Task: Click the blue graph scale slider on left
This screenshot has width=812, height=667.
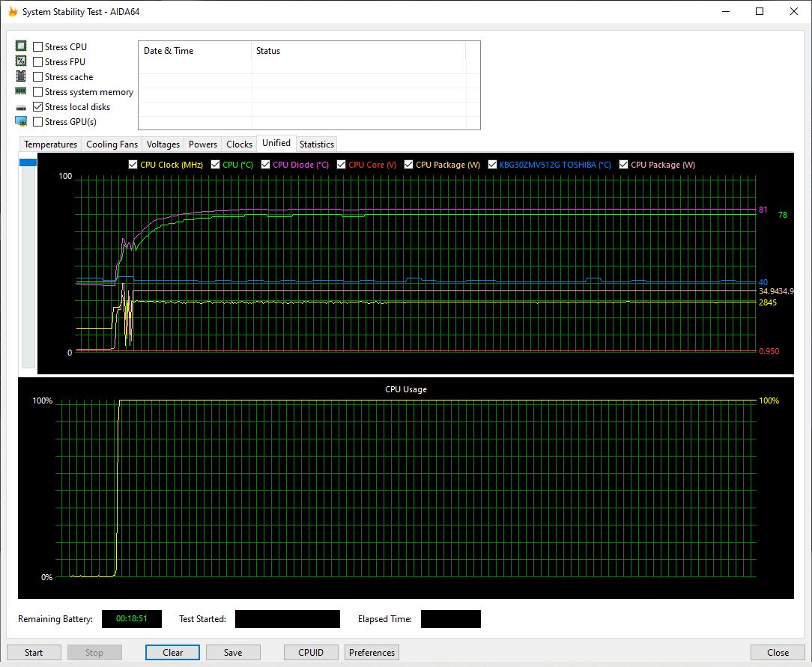Action: pyautogui.click(x=28, y=162)
